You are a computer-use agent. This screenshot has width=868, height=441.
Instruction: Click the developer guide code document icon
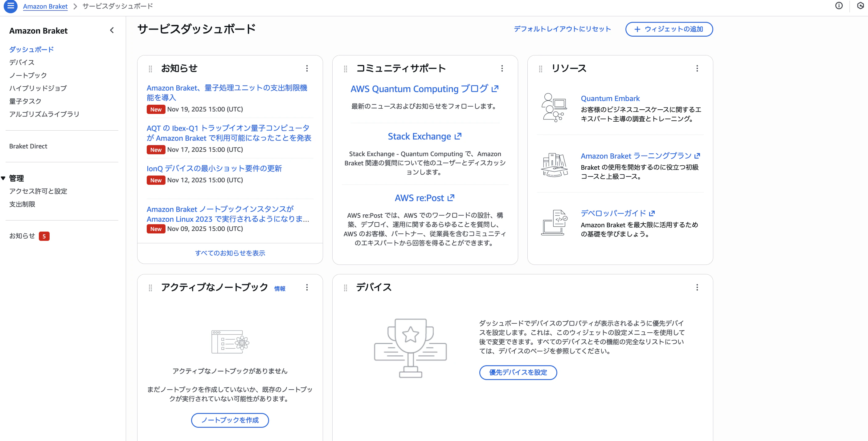click(x=554, y=223)
